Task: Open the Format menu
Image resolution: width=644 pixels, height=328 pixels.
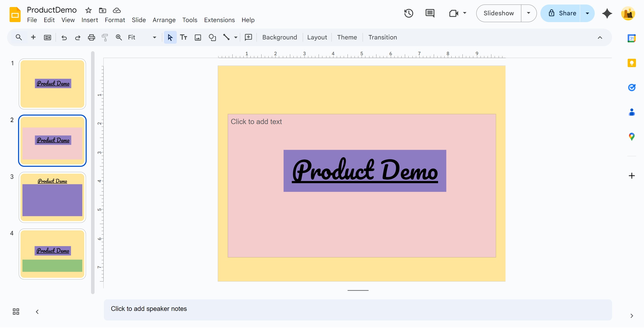Action: (115, 20)
